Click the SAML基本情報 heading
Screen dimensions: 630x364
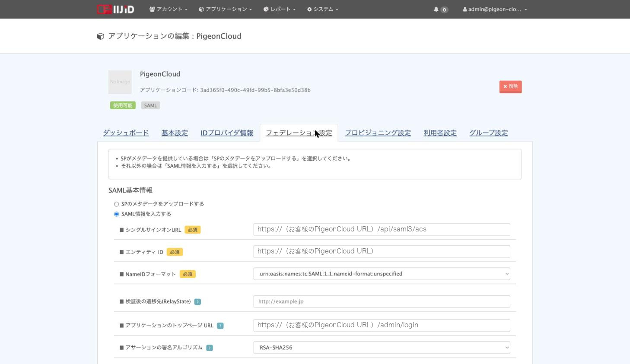[130, 190]
